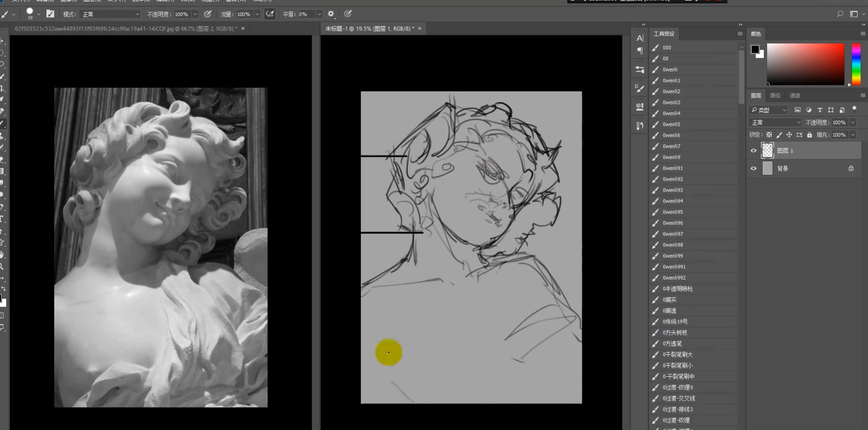The image size is (868, 430).
Task: Toggle the airbrush build-up mode
Action: coord(270,14)
